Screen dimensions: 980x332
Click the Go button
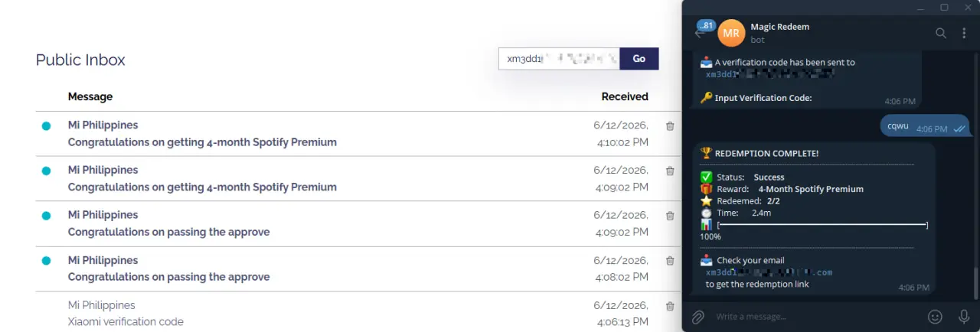[639, 59]
